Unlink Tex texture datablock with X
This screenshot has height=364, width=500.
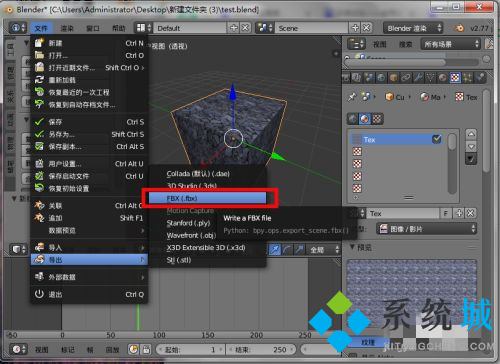470,213
